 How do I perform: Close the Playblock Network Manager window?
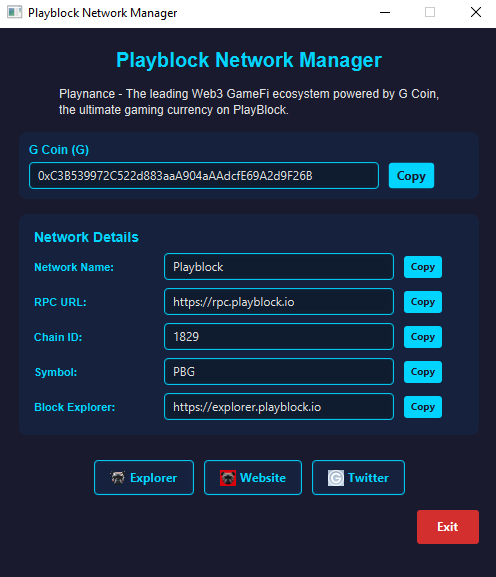coord(476,12)
